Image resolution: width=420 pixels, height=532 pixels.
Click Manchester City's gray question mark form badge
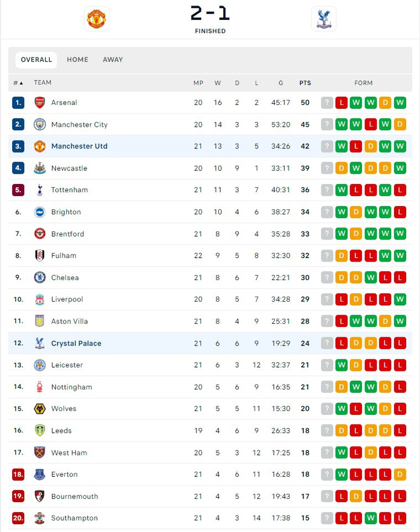(x=327, y=124)
